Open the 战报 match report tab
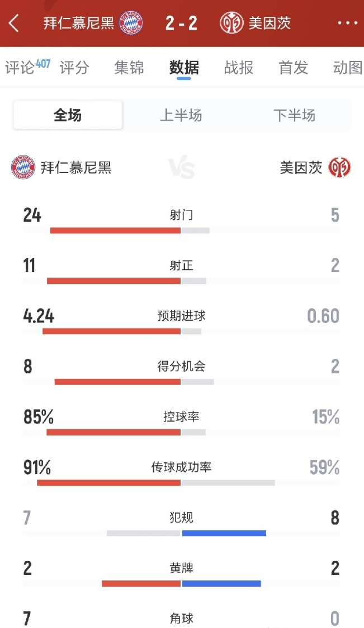The height and width of the screenshot is (628, 364). point(239,68)
